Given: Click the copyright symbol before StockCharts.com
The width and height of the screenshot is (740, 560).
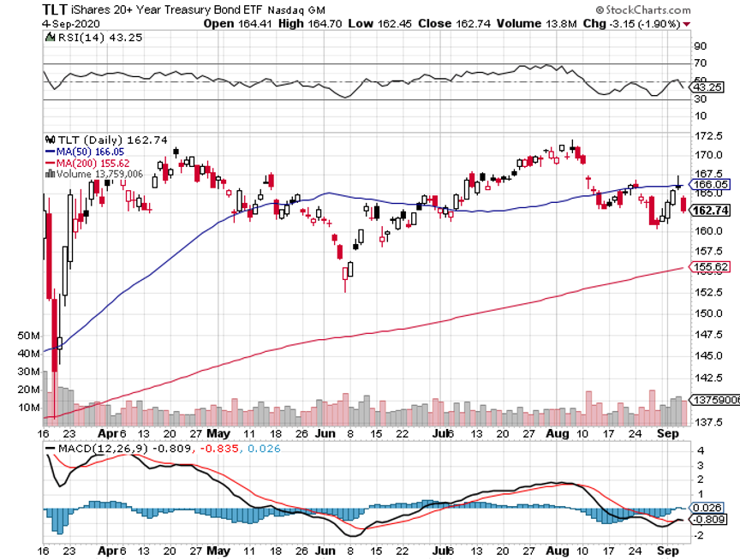Looking at the screenshot, I should [600, 10].
